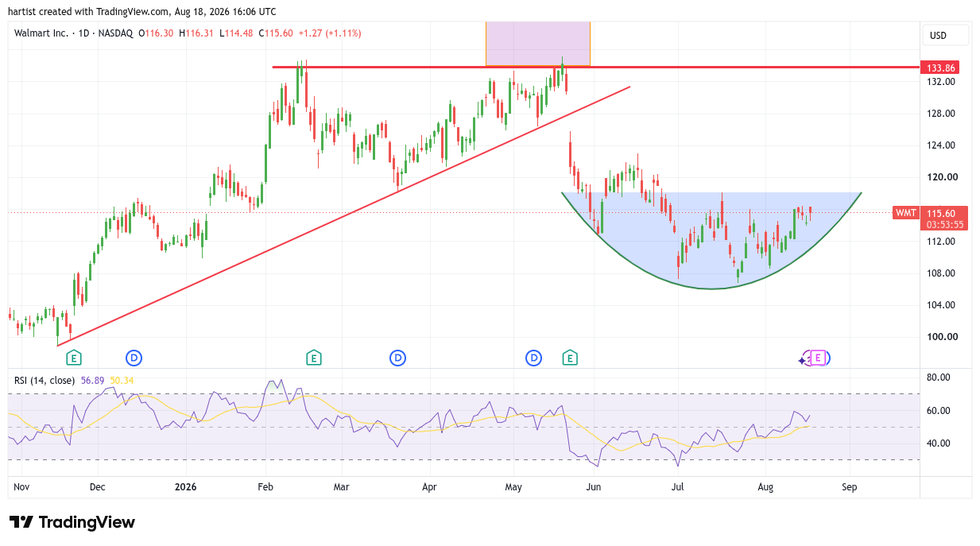Open the USD currency selector
Screen dimensions: 980x546
tap(945, 35)
